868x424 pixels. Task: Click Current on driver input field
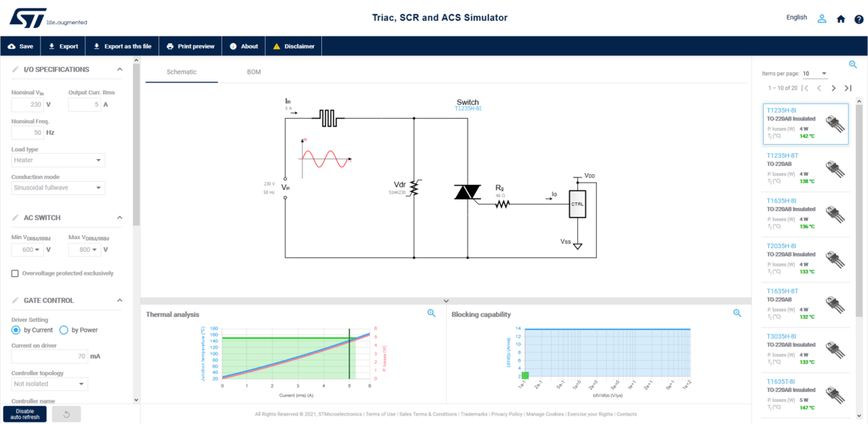click(49, 356)
